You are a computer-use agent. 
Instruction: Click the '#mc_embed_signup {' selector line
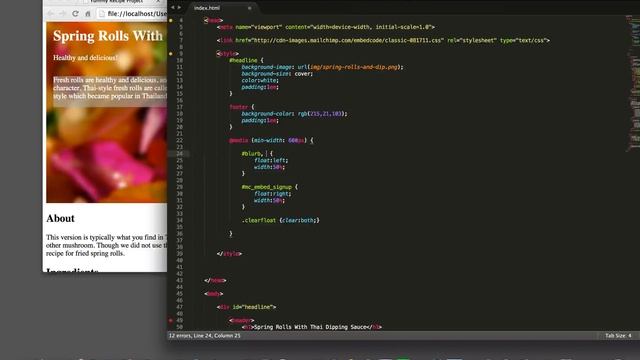click(x=270, y=187)
